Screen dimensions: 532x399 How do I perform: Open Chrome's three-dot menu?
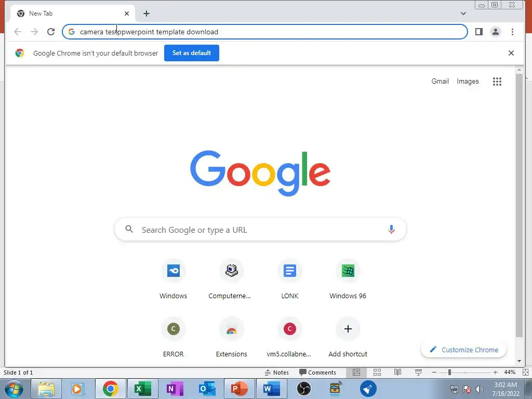[512, 32]
